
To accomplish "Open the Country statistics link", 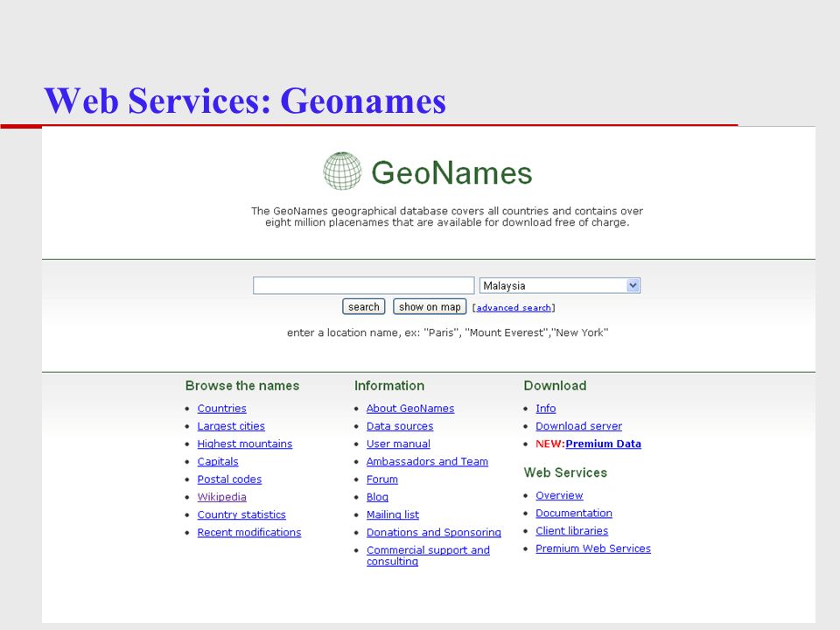I will coord(241,514).
